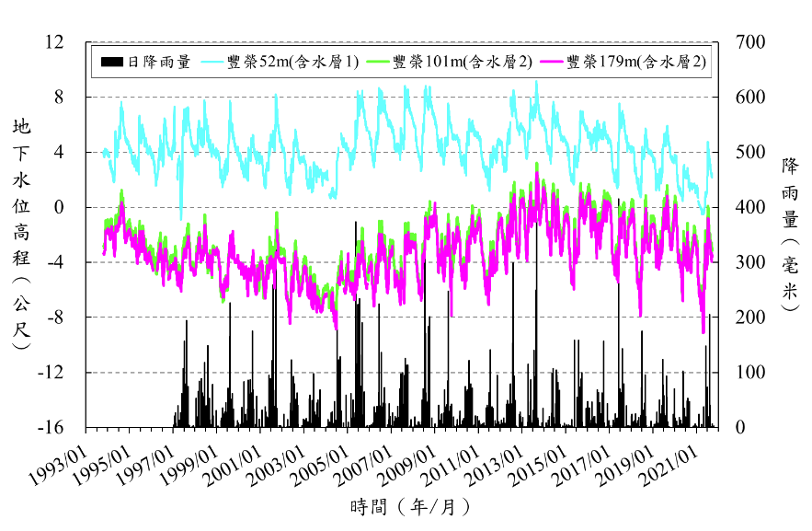Image resolution: width=812 pixels, height=531 pixels.
Task: Click the green line's peak near left edge
Action: (x=121, y=191)
